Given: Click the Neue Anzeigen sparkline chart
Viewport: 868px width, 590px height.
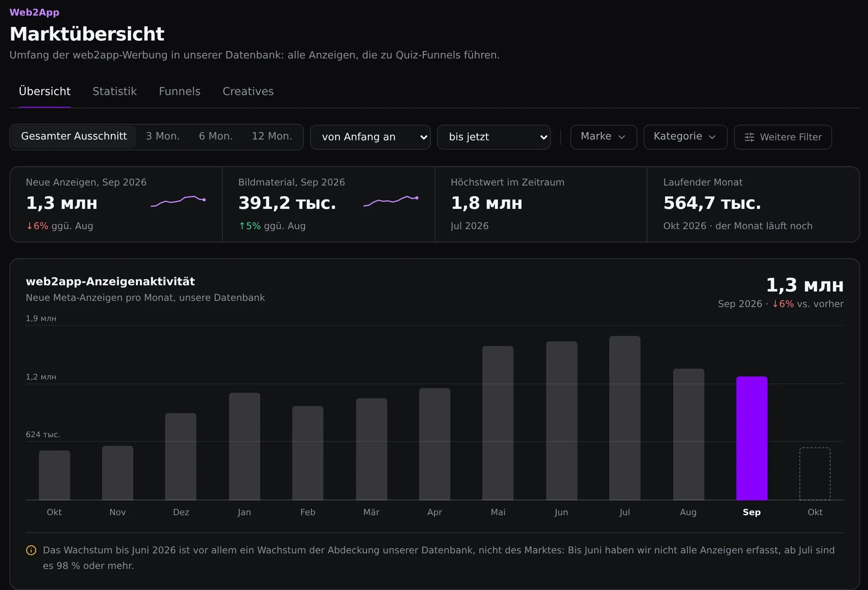Looking at the screenshot, I should click(178, 201).
